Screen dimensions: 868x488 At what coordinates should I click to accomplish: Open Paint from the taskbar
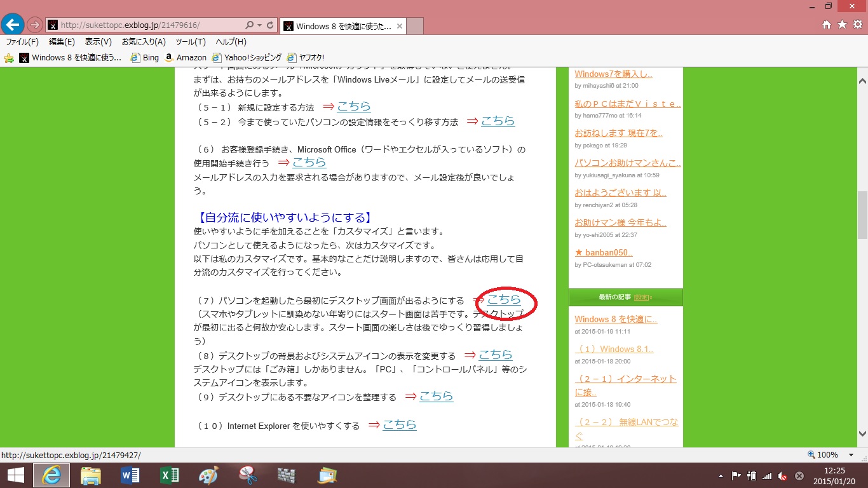click(x=208, y=475)
